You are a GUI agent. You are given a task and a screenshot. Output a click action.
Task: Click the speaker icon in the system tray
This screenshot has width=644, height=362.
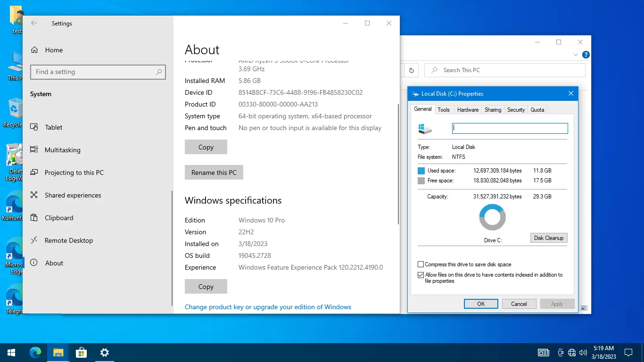(583, 352)
